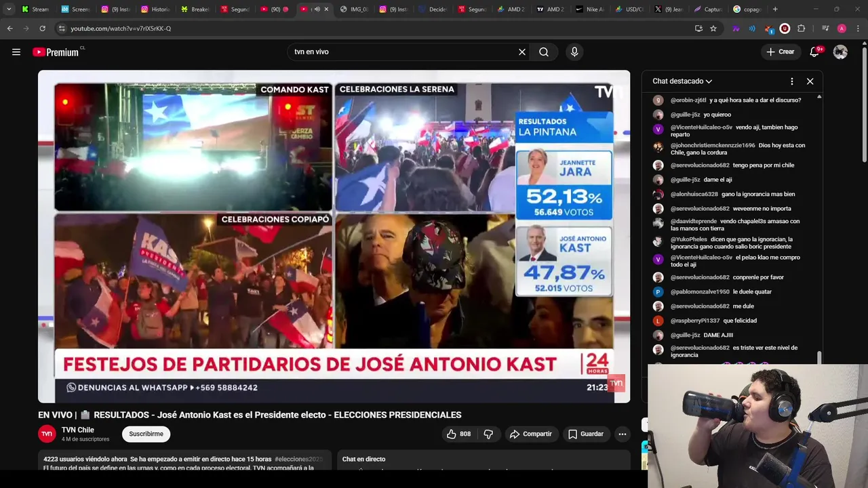The height and width of the screenshot is (488, 868).
Task: Open user @orobin-zj6tl in chat
Action: coord(688,100)
